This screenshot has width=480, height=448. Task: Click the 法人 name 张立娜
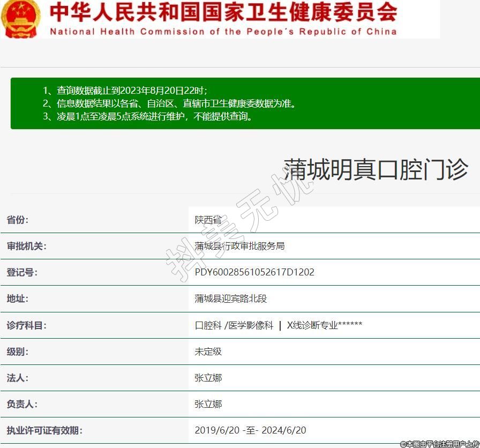(208, 378)
